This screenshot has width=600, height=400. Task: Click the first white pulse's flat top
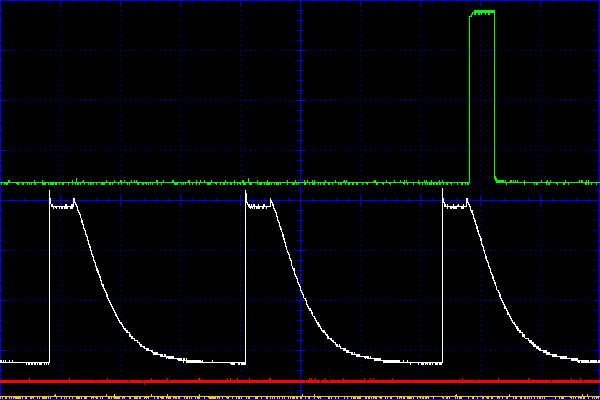tap(62, 207)
